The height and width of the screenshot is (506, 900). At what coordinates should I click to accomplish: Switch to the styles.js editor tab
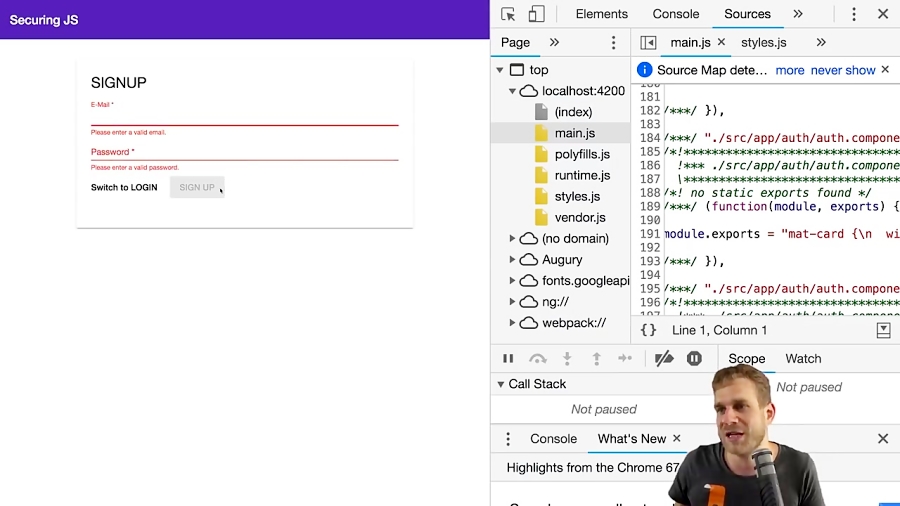pos(763,42)
